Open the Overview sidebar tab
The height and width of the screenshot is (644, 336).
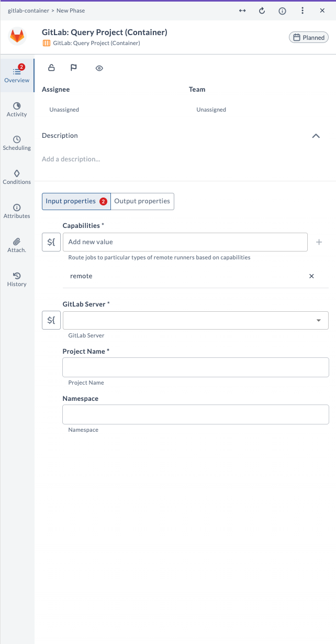click(17, 75)
